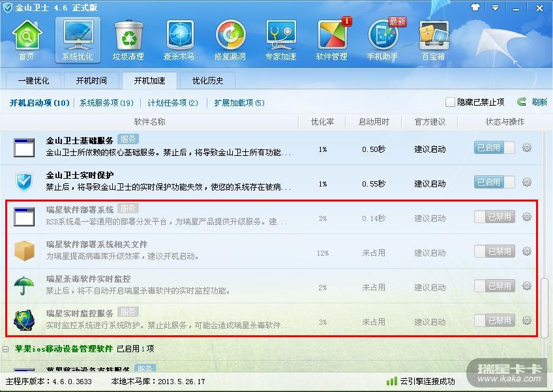Image resolution: width=553 pixels, height=392 pixels.
Task: Click the 0.14秒 startup time value
Action: pyautogui.click(x=374, y=219)
